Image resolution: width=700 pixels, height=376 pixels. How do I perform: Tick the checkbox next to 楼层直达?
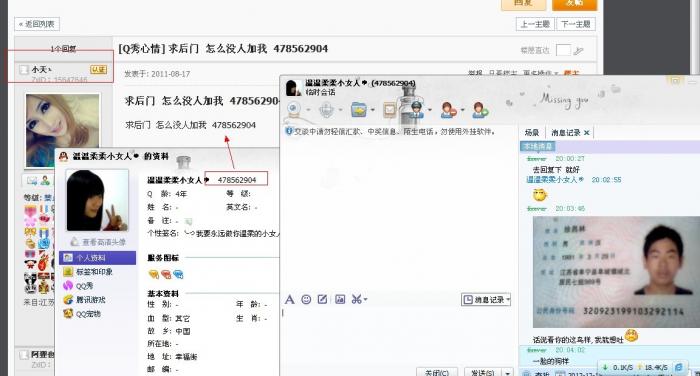tap(563, 50)
